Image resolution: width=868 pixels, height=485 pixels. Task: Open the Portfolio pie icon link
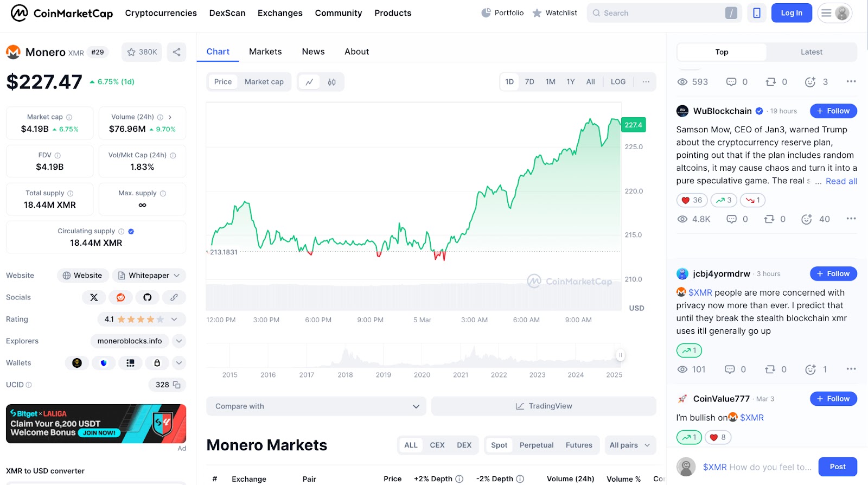pyautogui.click(x=502, y=13)
